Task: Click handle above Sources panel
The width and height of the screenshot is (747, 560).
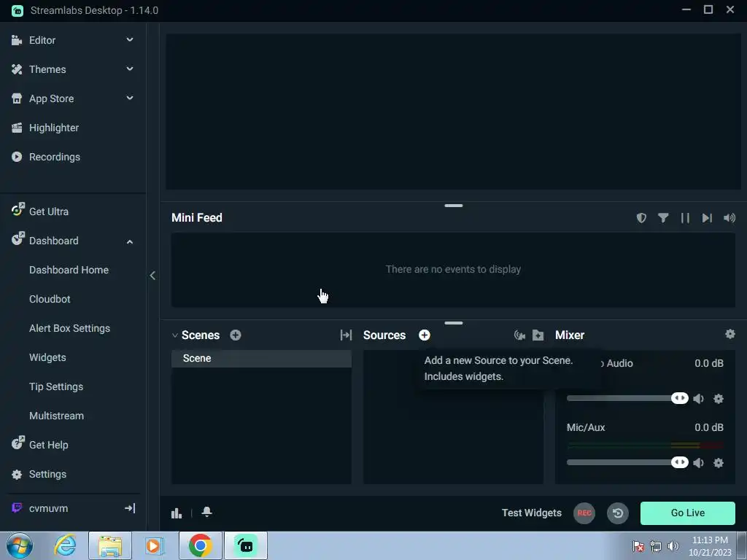Action: tap(454, 323)
